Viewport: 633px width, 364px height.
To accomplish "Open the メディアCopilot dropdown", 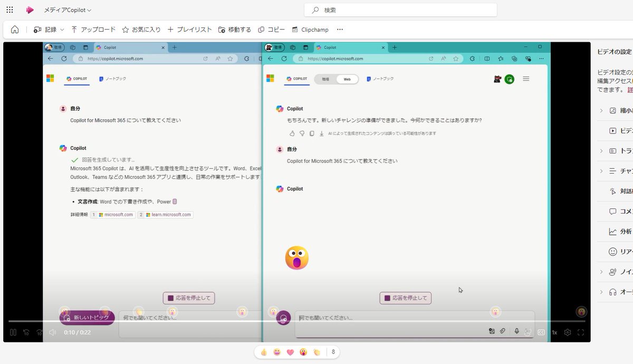I will tap(68, 10).
